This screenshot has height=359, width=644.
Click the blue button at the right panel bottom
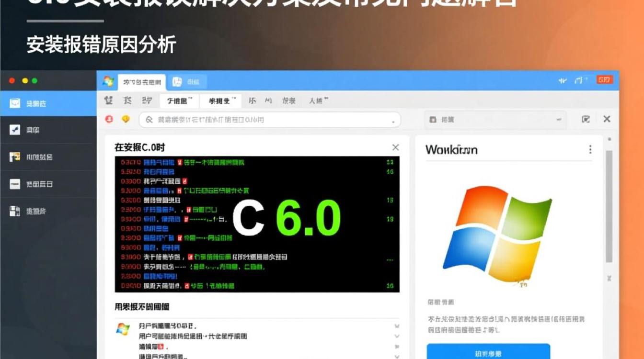tap(488, 351)
